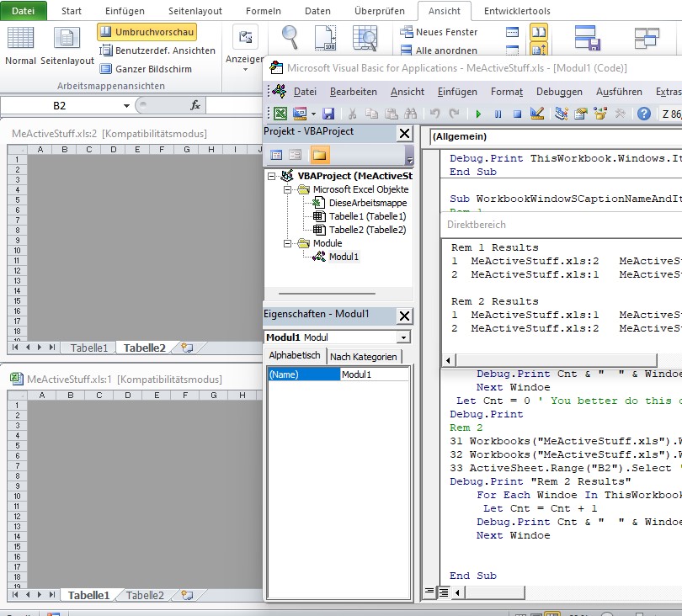
Task: Click the Undo arrow in VBA toolbar
Action: click(434, 114)
